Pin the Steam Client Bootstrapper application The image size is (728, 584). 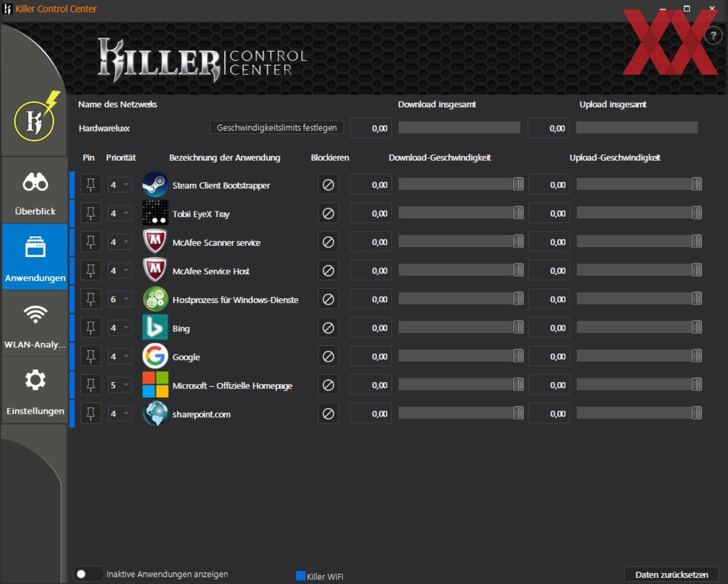(90, 185)
